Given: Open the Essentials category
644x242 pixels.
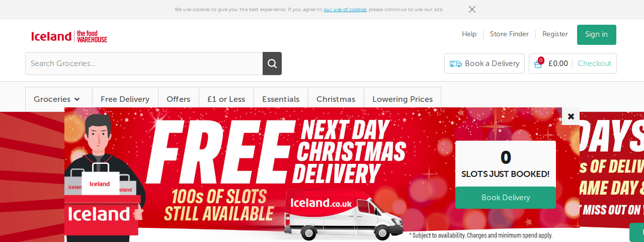Looking at the screenshot, I should click(281, 99).
